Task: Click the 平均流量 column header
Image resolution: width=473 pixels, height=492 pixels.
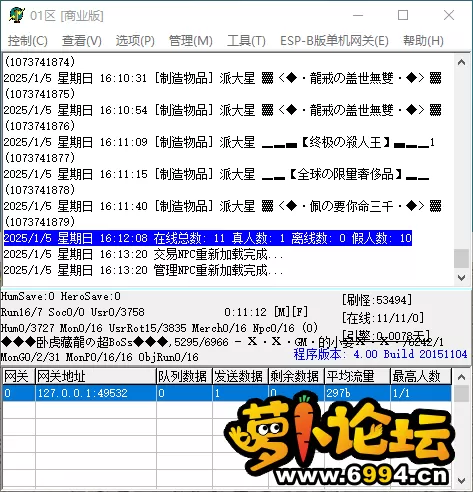Action: tap(357, 377)
